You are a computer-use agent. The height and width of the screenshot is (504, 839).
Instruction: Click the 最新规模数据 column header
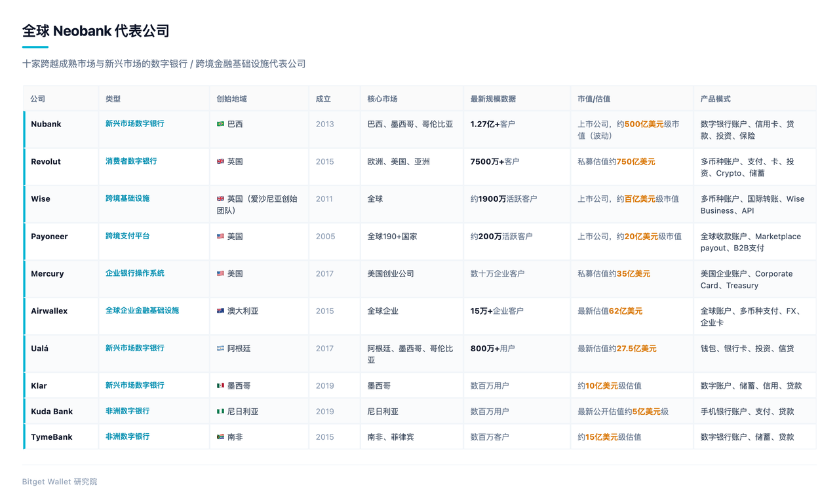493,99
